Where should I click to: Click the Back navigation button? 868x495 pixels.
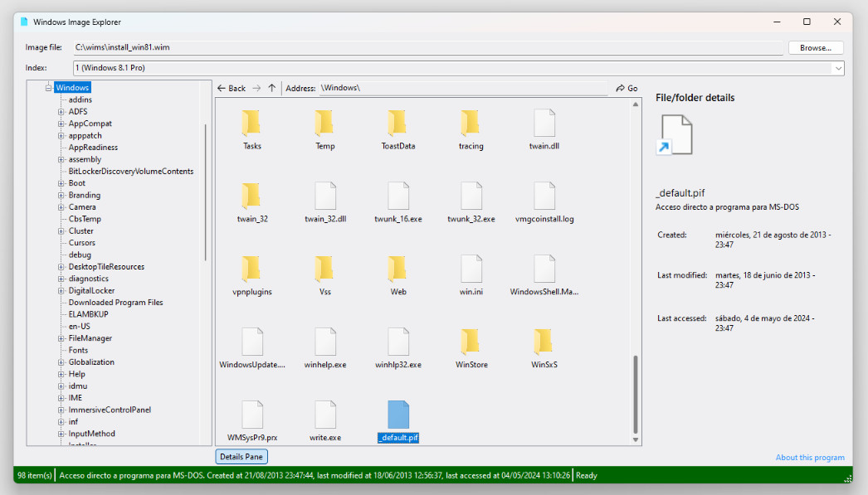[232, 88]
